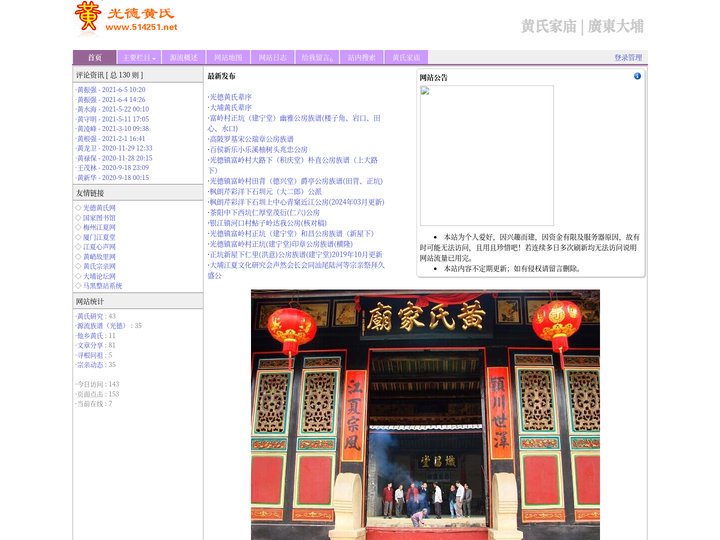Open the comment dated 2020-11-28 20:15
Screen dimensions: 720x540
click(x=114, y=158)
